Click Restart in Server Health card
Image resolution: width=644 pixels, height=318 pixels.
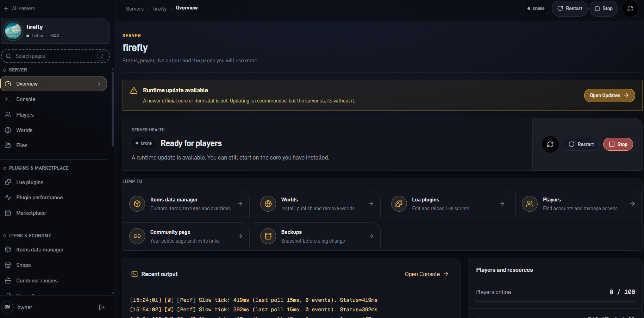click(581, 144)
